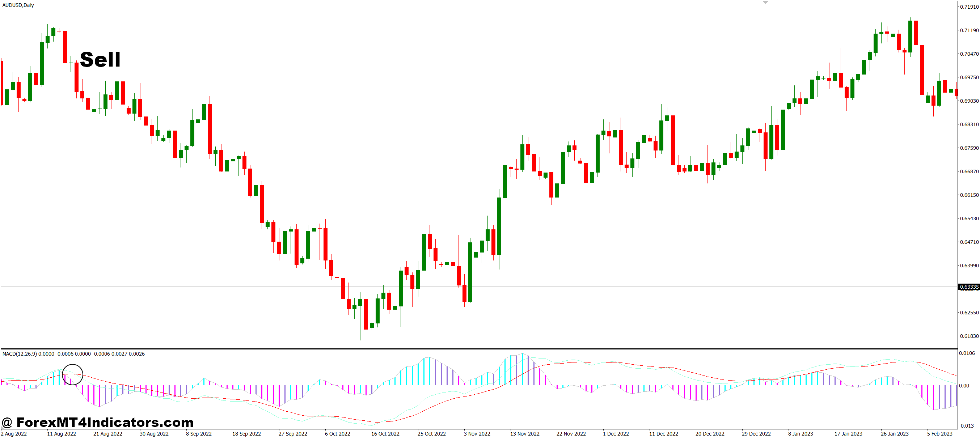Click the AUDUSD,Daily chart title label
Image resolution: width=980 pixels, height=437 pixels.
click(18, 5)
